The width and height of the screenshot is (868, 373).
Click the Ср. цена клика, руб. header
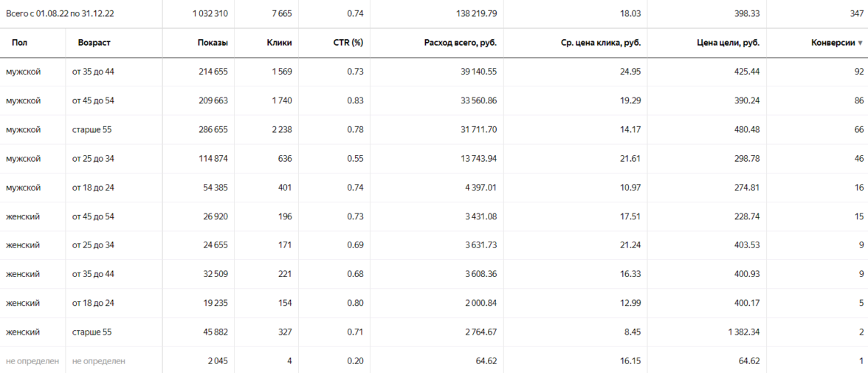tap(601, 43)
